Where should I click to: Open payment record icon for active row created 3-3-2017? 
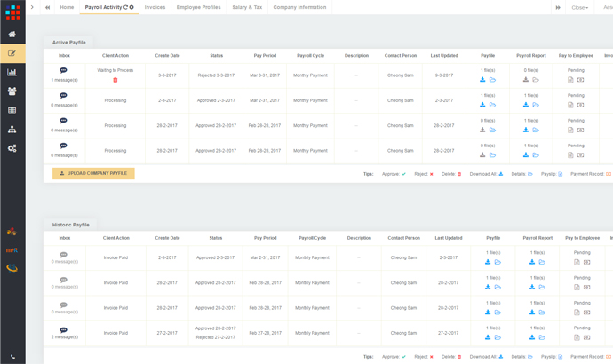(x=580, y=80)
